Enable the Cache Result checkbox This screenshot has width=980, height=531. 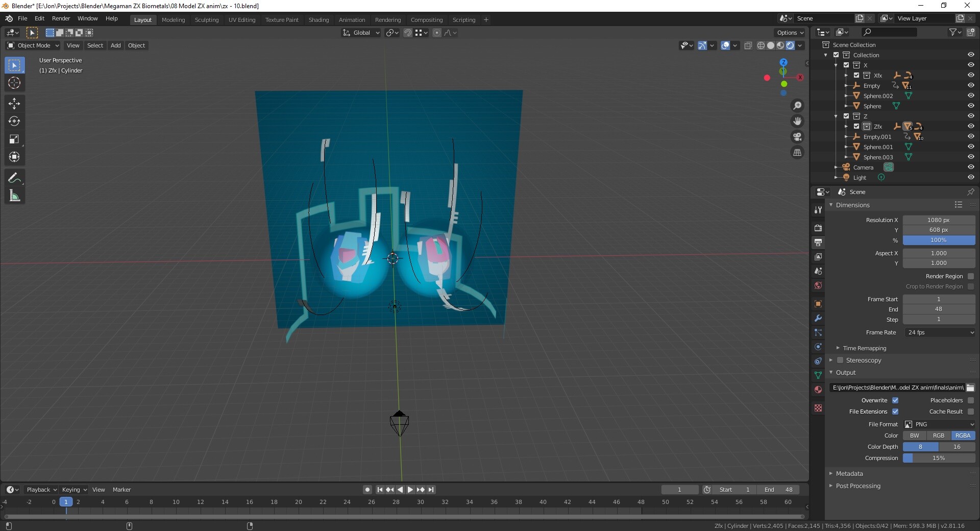pyautogui.click(x=971, y=412)
